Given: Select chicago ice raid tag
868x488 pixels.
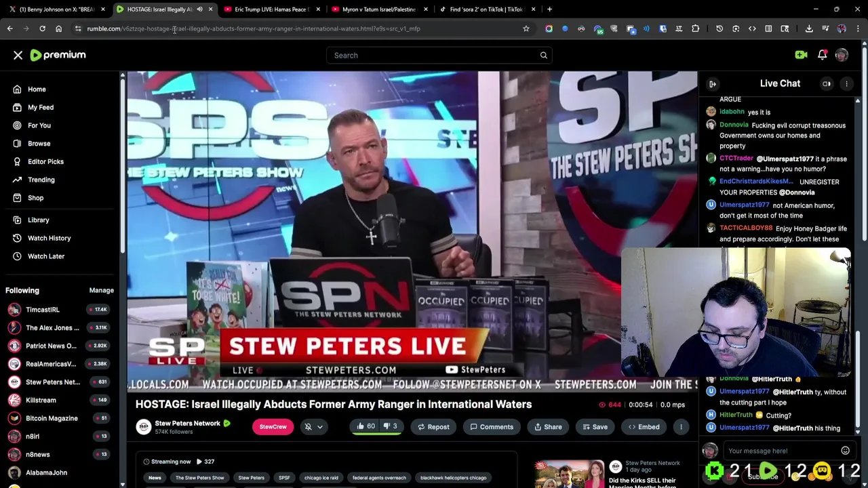Looking at the screenshot, I should pyautogui.click(x=321, y=478).
